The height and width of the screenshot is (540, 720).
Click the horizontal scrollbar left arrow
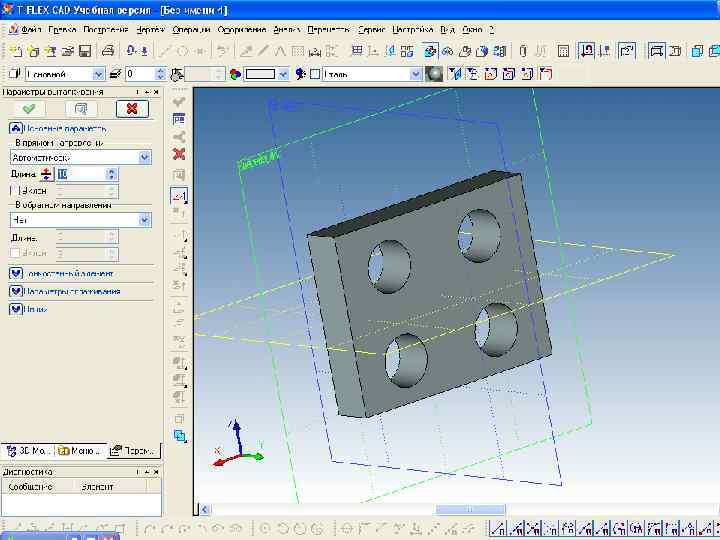tap(205, 509)
